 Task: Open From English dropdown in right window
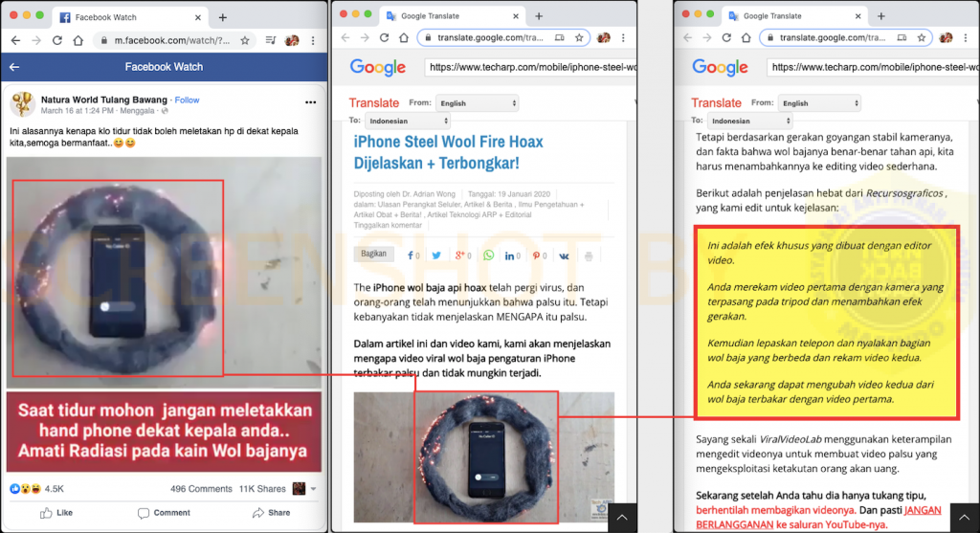pyautogui.click(x=819, y=103)
